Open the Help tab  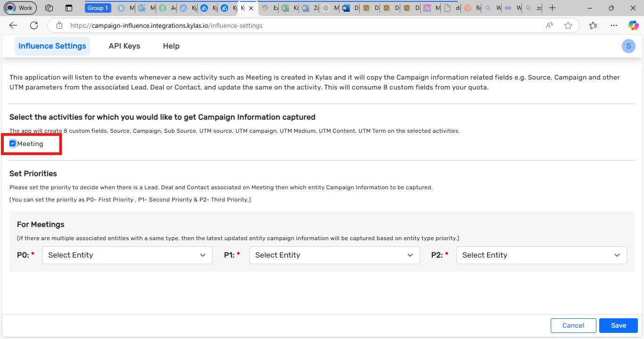(x=171, y=46)
